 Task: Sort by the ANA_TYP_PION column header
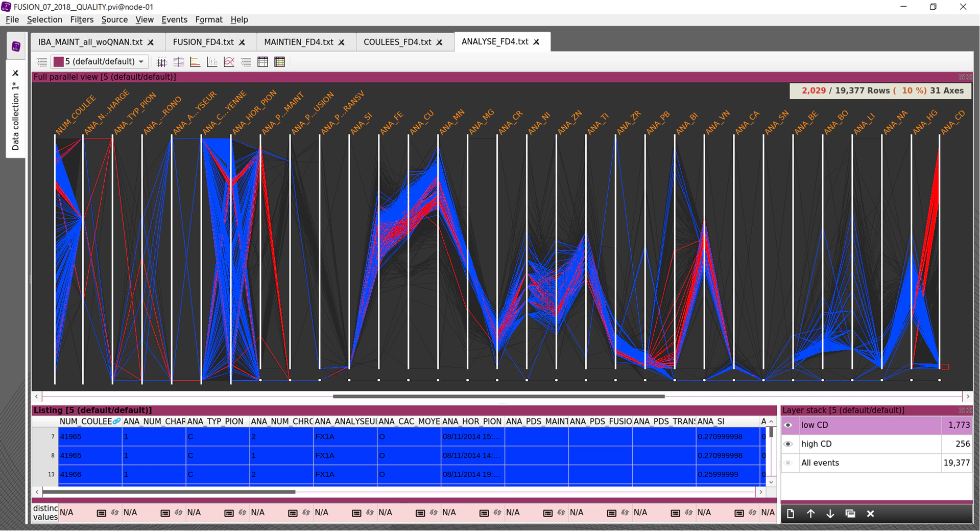pos(215,422)
